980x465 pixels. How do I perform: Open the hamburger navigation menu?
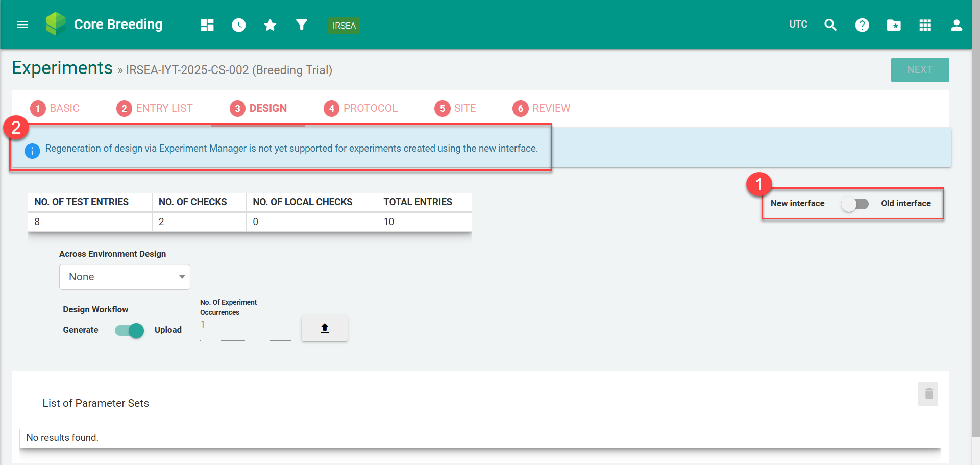pyautogui.click(x=22, y=25)
